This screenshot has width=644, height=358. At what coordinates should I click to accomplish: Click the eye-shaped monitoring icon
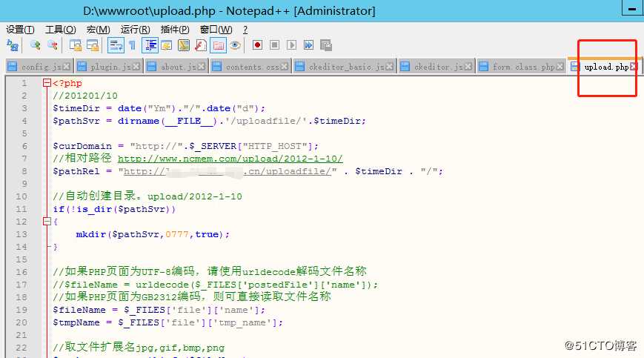point(235,45)
